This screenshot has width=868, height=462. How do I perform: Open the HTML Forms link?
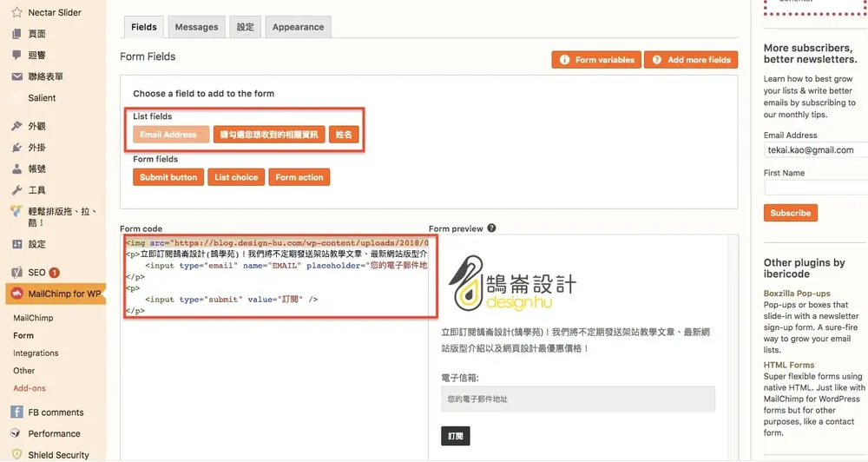tap(789, 365)
